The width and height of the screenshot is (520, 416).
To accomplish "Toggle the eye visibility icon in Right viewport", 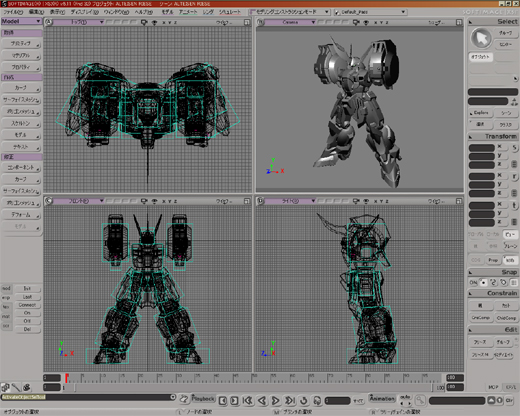I will (366, 201).
